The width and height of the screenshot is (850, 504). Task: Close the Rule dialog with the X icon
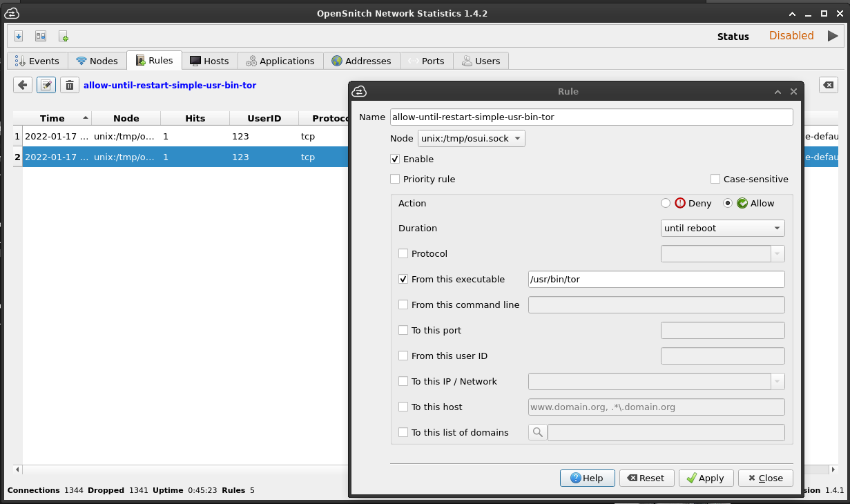tap(793, 91)
